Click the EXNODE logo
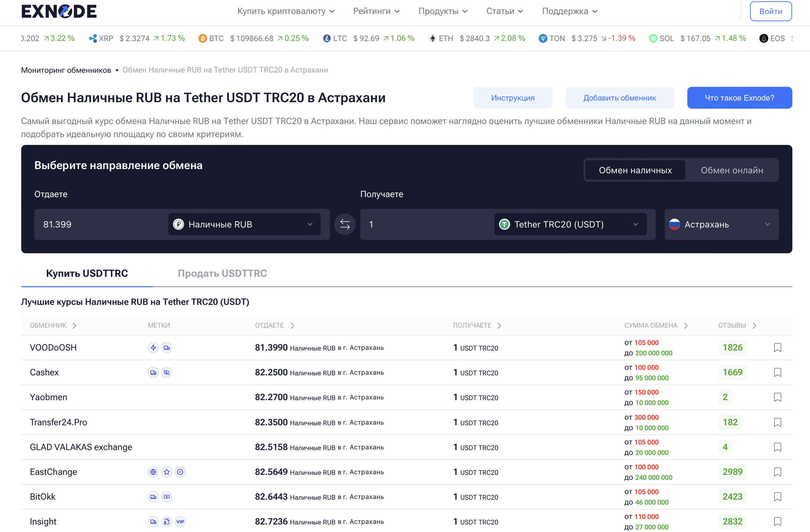This screenshot has height=532, width=810. 59,11
